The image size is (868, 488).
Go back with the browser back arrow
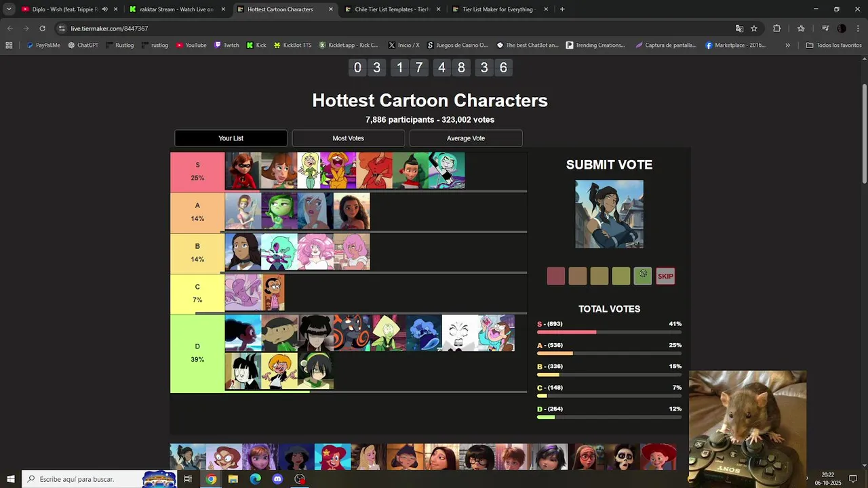(x=9, y=28)
